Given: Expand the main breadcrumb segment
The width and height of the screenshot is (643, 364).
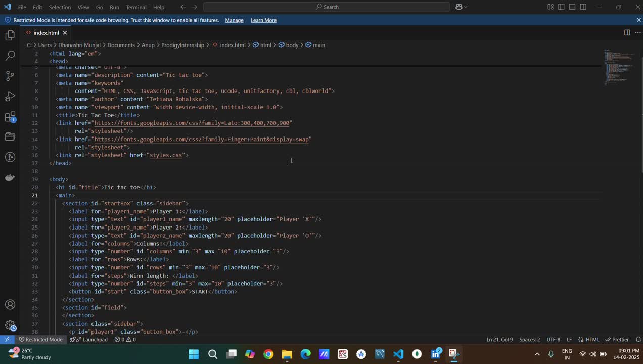Looking at the screenshot, I should (315, 45).
